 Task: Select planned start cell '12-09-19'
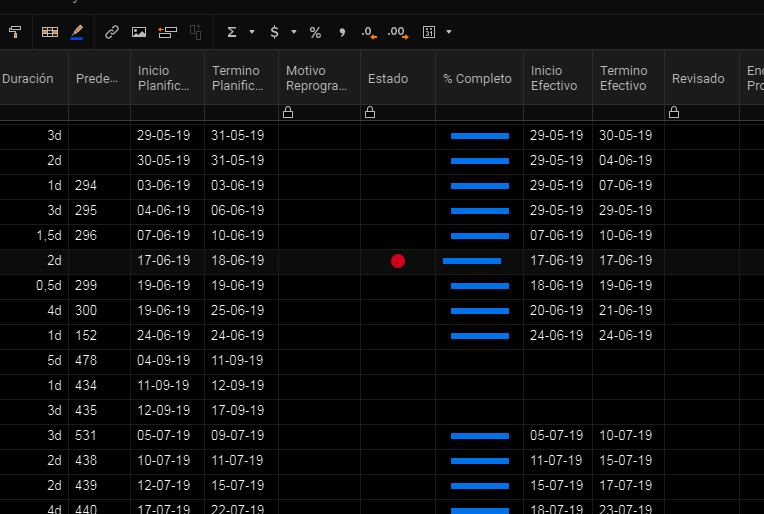pos(168,411)
